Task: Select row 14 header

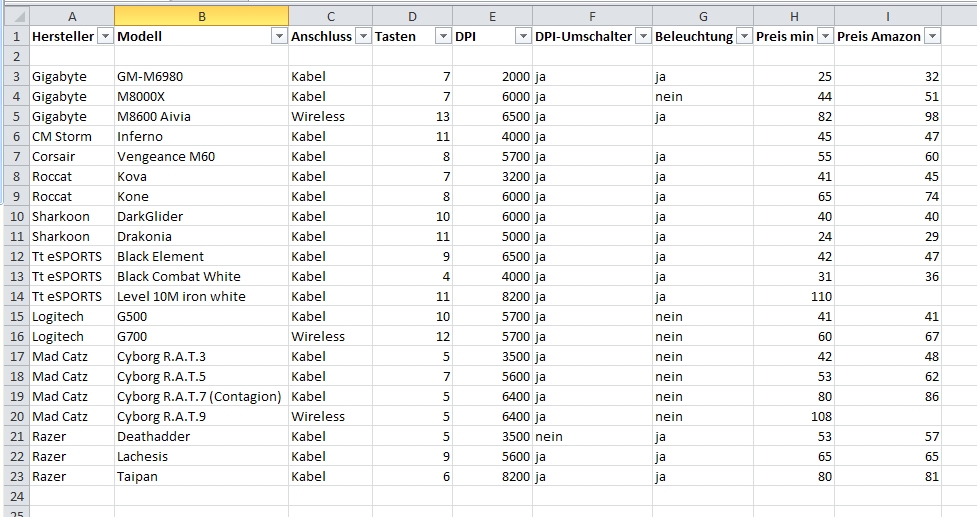Action: tap(16, 296)
